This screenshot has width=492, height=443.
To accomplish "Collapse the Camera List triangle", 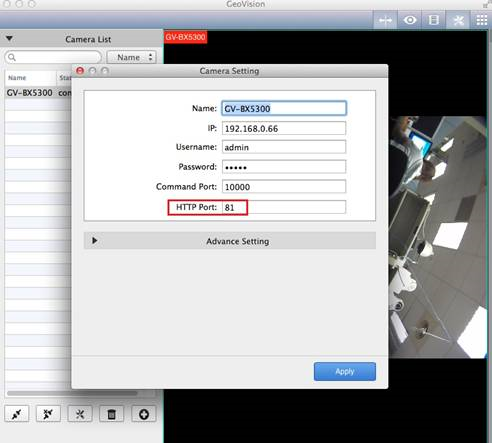I will point(9,39).
